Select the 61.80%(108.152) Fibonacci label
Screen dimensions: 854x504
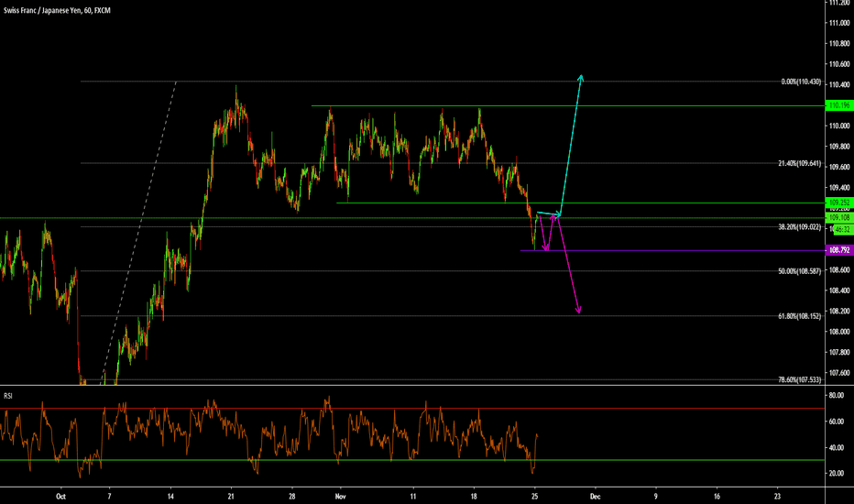click(x=799, y=316)
